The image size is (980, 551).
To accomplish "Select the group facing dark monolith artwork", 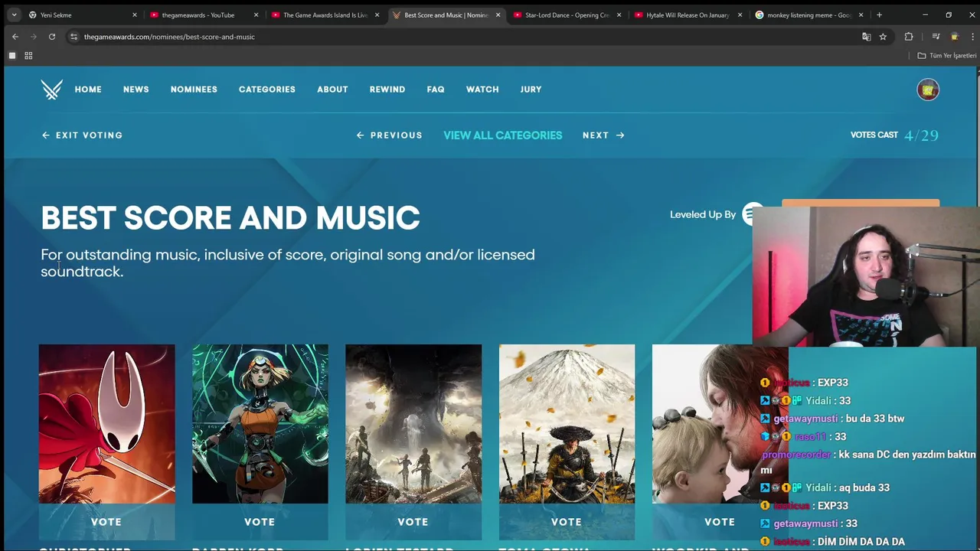I will point(413,424).
